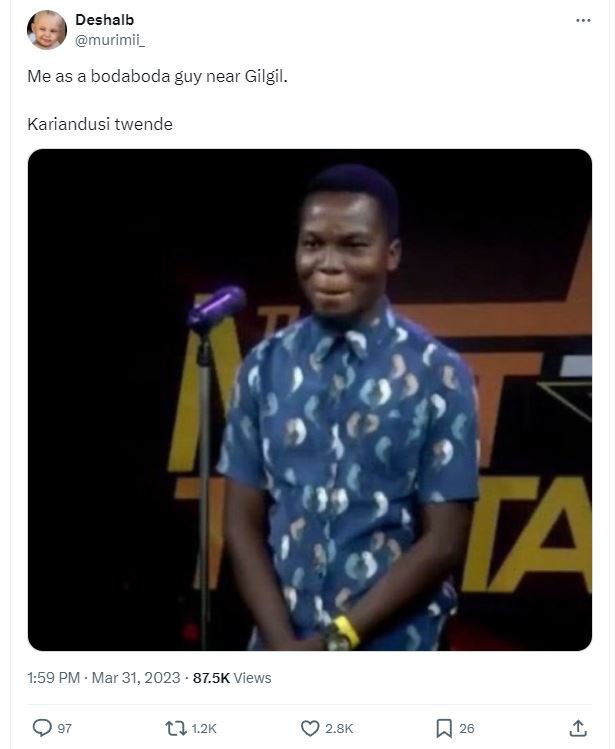The width and height of the screenshot is (615, 749).
Task: Bookmark the tweet with bookmark icon
Action: [x=444, y=728]
